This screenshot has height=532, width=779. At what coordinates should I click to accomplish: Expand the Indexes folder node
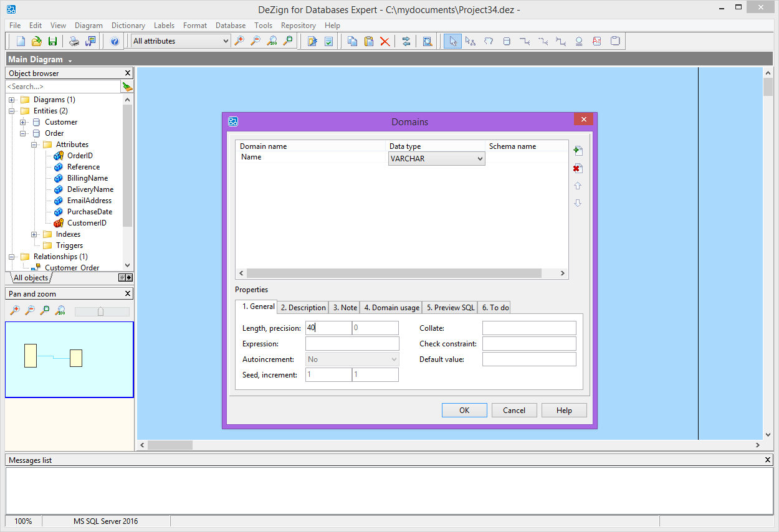pyautogui.click(x=34, y=234)
